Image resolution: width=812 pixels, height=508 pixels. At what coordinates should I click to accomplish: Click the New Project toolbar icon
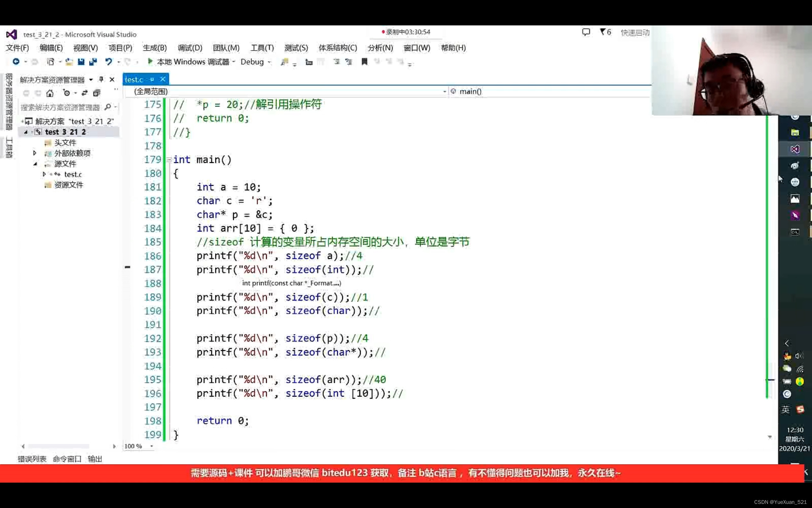(x=50, y=62)
